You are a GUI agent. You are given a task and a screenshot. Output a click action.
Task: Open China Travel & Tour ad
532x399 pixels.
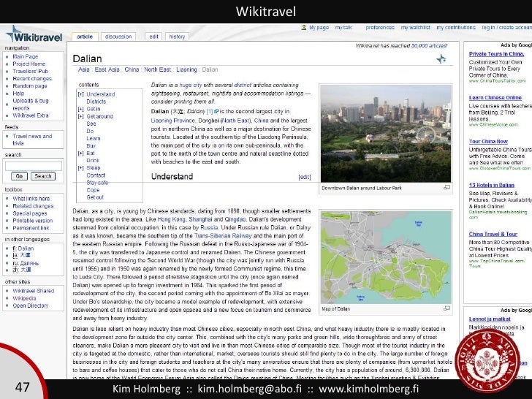[493, 234]
